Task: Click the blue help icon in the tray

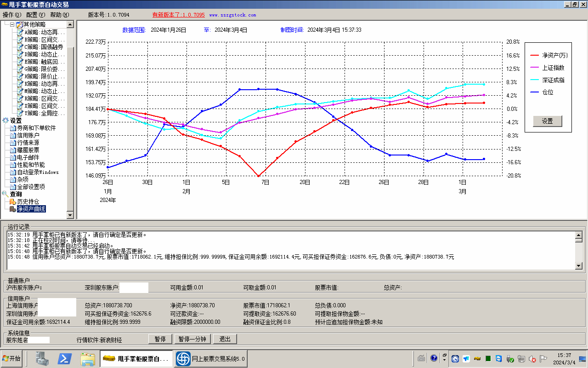Action: (434, 358)
